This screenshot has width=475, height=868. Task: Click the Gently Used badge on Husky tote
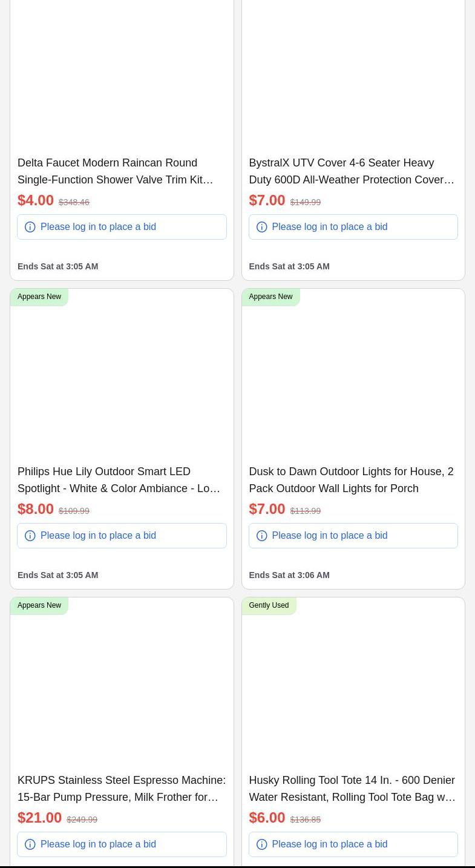coord(269,605)
